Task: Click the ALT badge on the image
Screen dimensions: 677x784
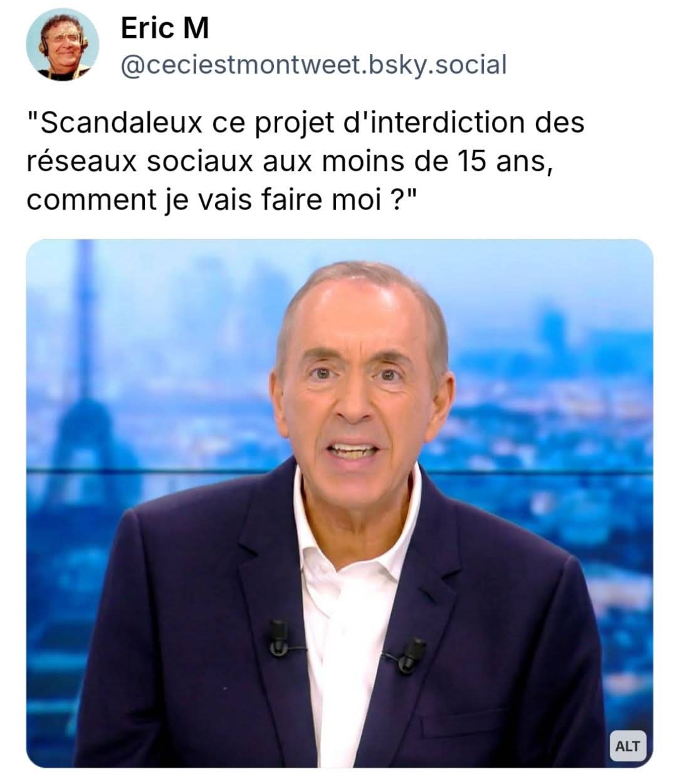Action: tap(627, 746)
